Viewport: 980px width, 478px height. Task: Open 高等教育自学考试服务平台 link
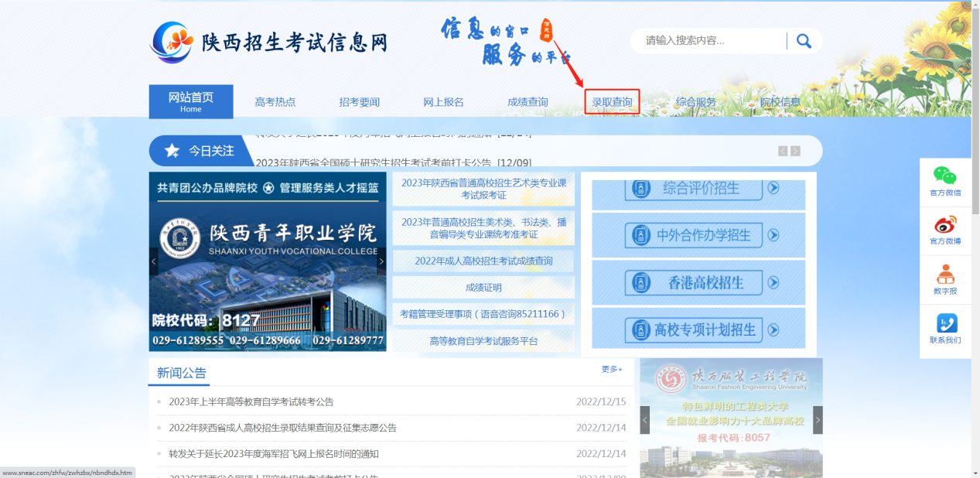tap(483, 341)
